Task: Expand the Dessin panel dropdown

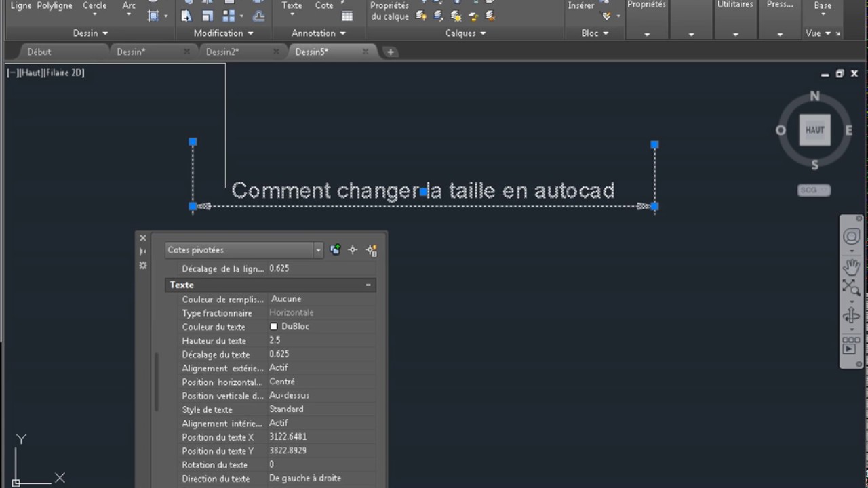Action: coord(90,33)
